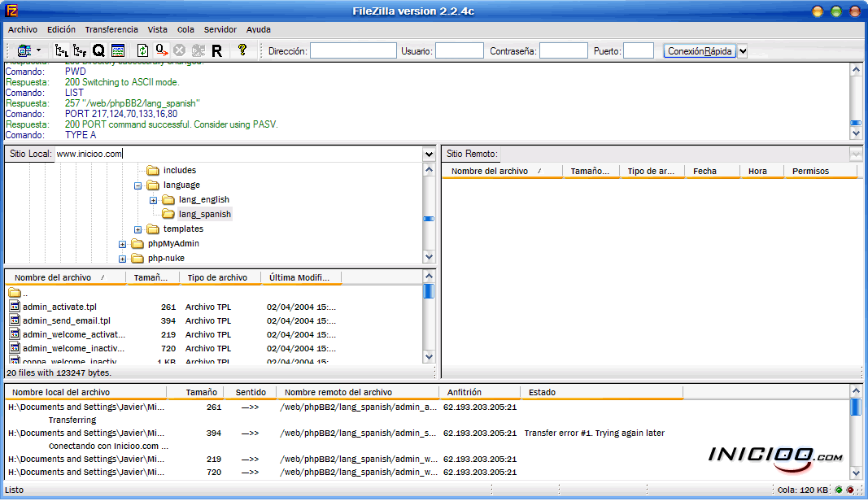
Task: Sort local files by Última Modifi... column
Action: 302,277
